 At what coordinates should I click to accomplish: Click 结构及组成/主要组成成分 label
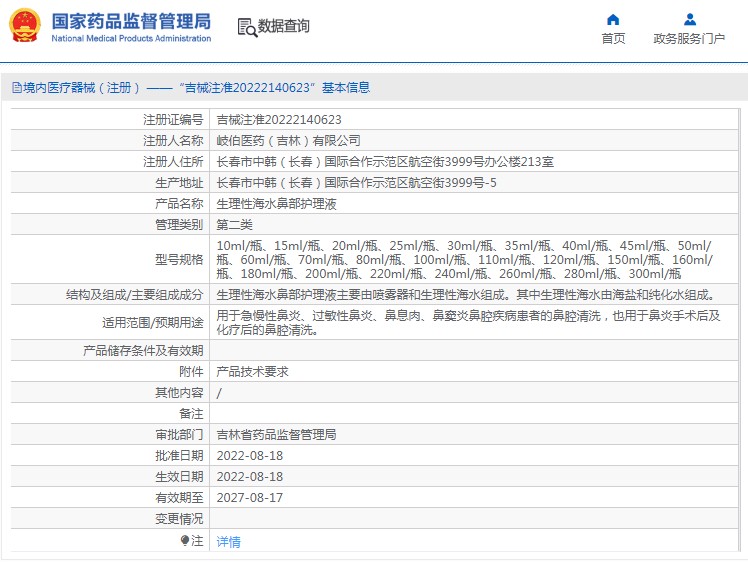coord(135,295)
